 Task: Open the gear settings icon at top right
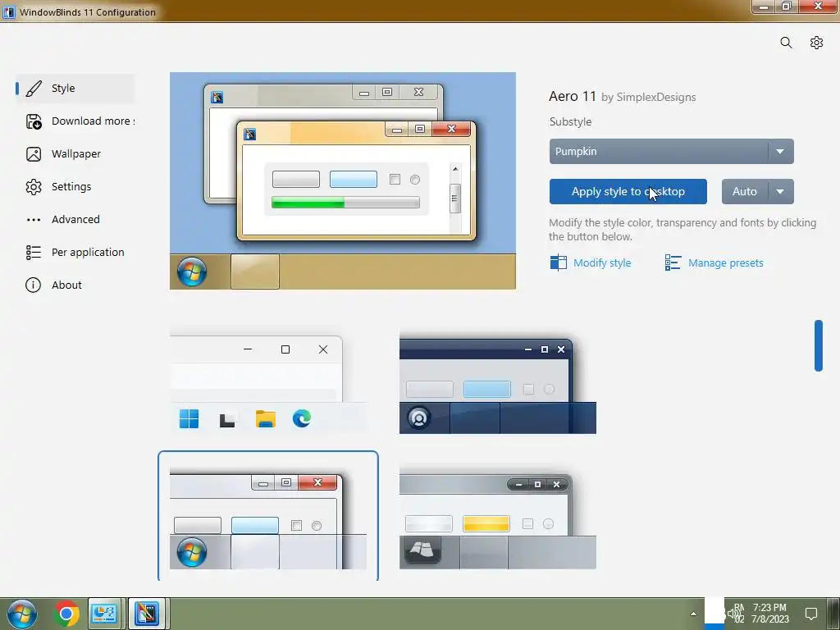point(816,43)
